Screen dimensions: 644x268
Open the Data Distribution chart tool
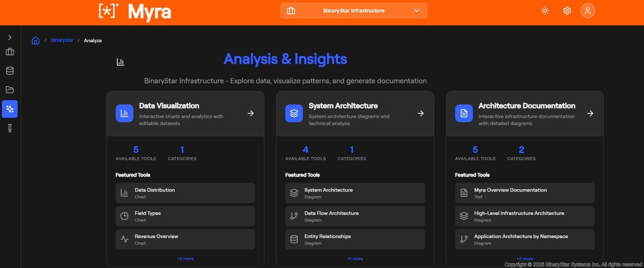tap(185, 193)
